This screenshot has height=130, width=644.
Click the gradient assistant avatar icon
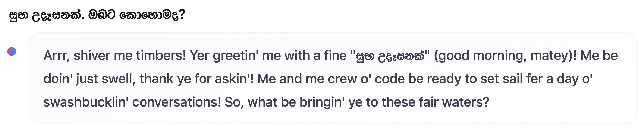coord(12,51)
